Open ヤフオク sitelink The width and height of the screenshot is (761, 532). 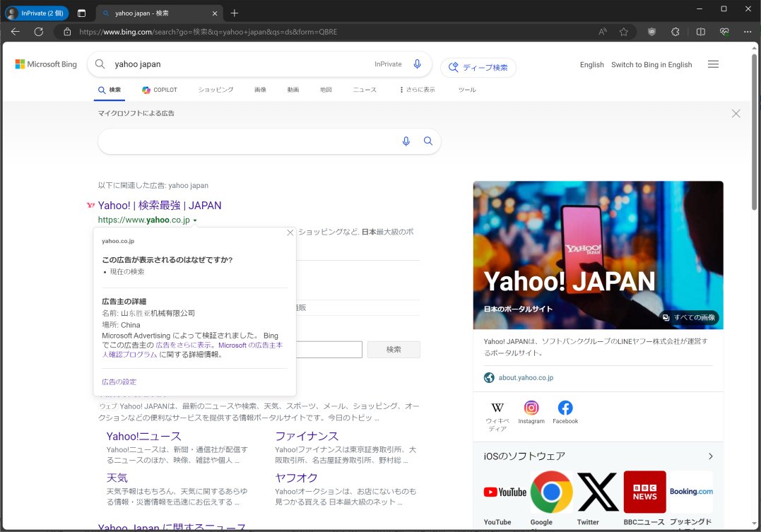pyautogui.click(x=296, y=478)
